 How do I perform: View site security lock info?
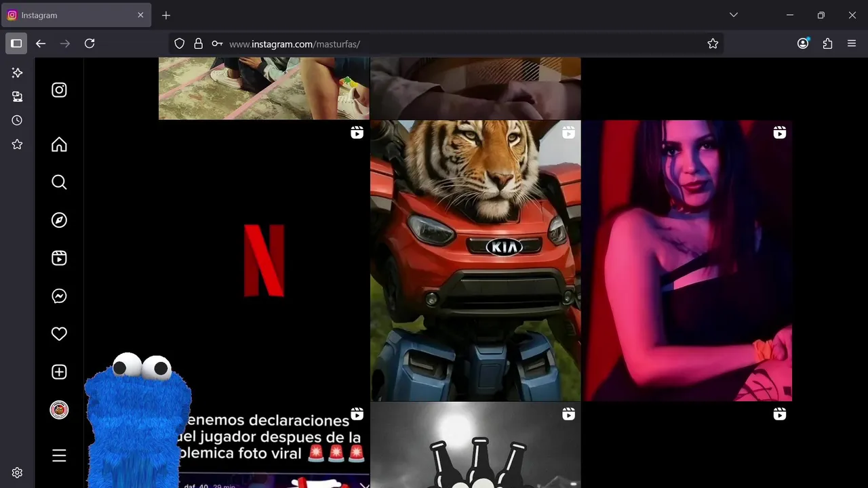[x=198, y=43]
